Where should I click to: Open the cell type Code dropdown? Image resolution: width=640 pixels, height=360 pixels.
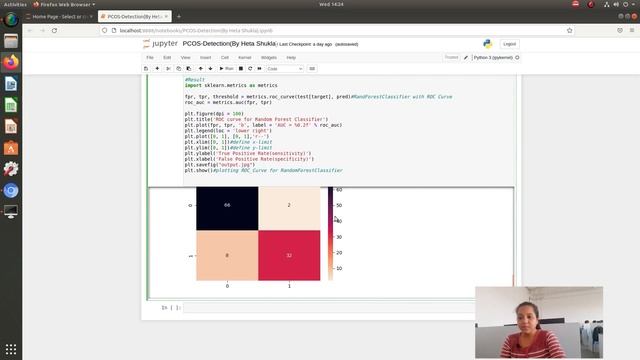tap(284, 69)
